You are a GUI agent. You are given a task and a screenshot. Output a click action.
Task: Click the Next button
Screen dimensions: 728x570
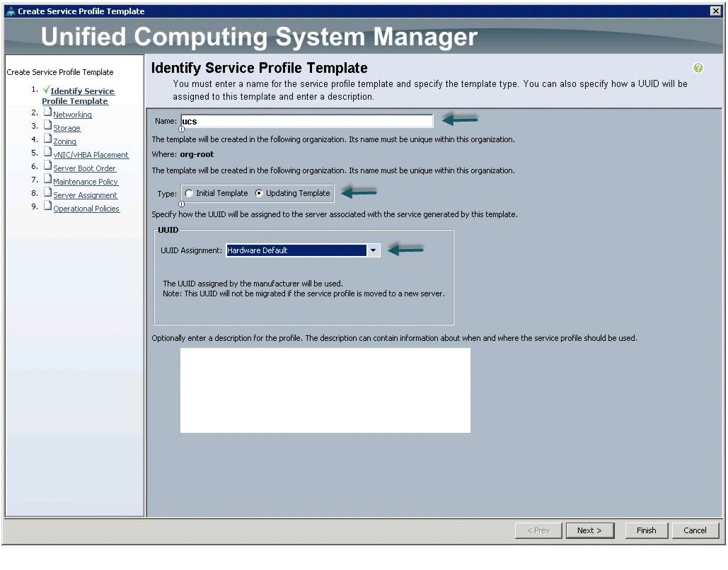(589, 530)
